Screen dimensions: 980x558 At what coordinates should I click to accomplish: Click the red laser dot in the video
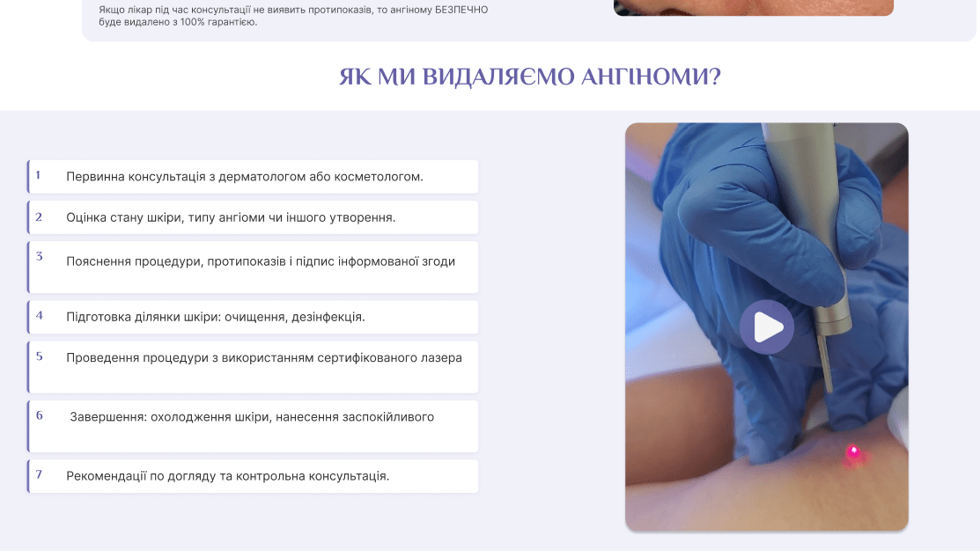852,452
